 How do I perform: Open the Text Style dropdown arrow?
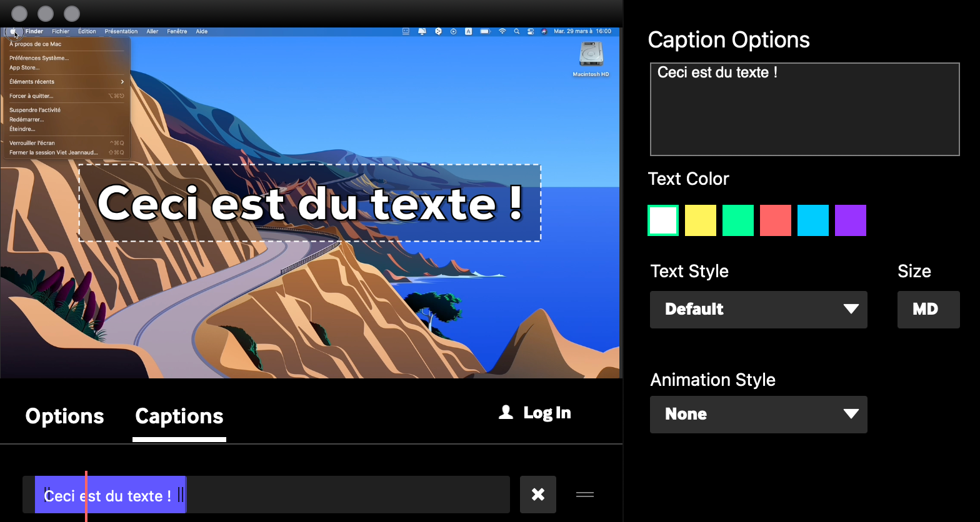(x=851, y=309)
